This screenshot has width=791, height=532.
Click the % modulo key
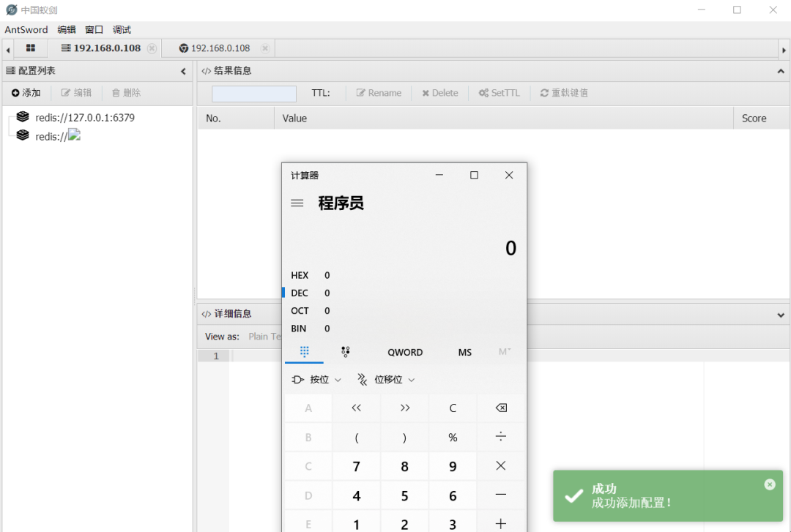pos(453,437)
